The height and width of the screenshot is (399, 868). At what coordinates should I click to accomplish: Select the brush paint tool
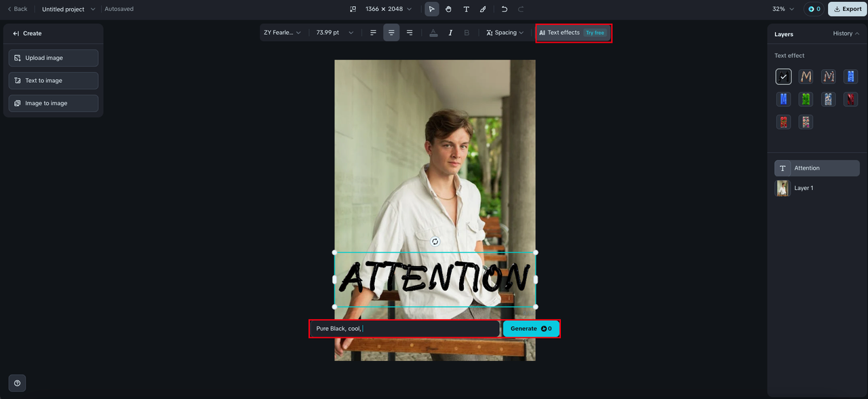(x=483, y=9)
